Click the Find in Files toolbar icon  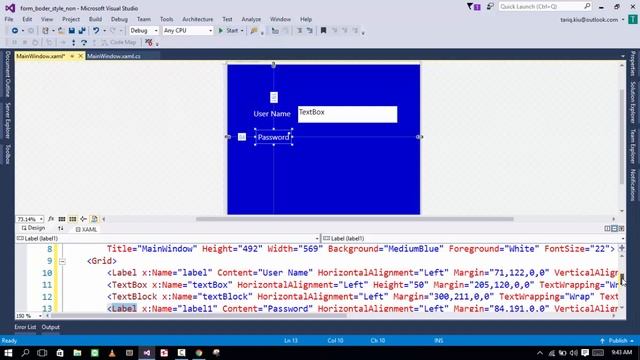(254, 31)
